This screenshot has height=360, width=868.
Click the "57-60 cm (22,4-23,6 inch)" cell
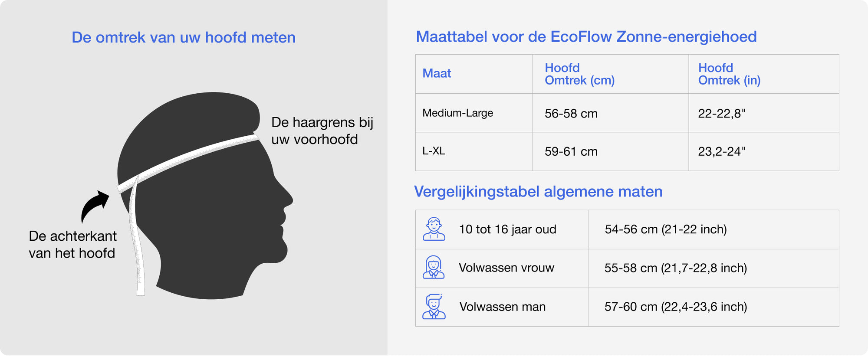675,307
